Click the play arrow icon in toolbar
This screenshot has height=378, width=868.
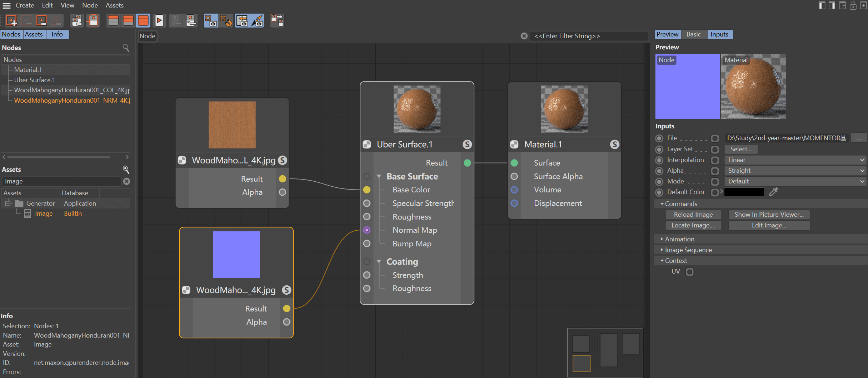tap(159, 20)
